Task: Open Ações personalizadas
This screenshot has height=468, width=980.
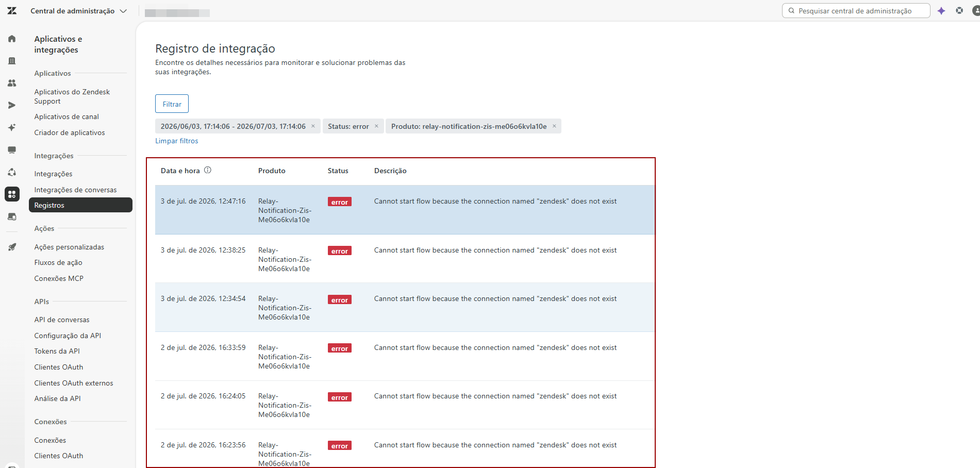Action: pyautogui.click(x=69, y=247)
